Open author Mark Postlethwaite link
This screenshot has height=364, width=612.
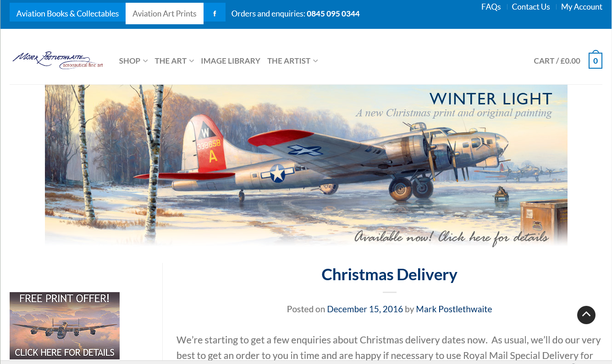[x=454, y=309]
